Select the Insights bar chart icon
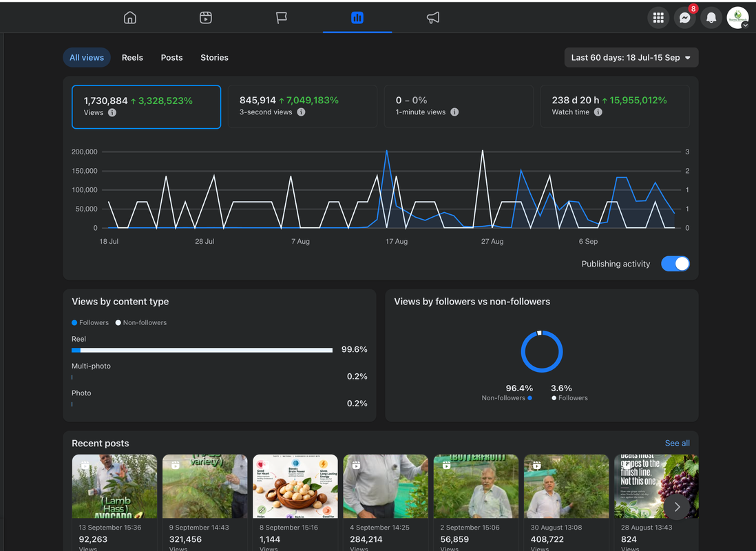 357,18
